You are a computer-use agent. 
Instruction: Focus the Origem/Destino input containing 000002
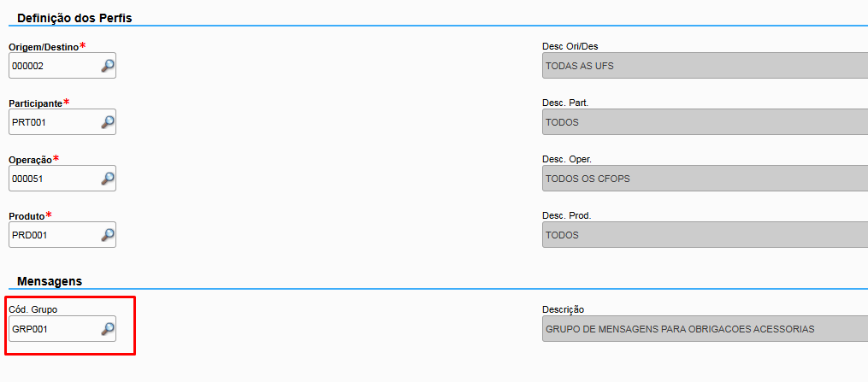pyautogui.click(x=53, y=66)
